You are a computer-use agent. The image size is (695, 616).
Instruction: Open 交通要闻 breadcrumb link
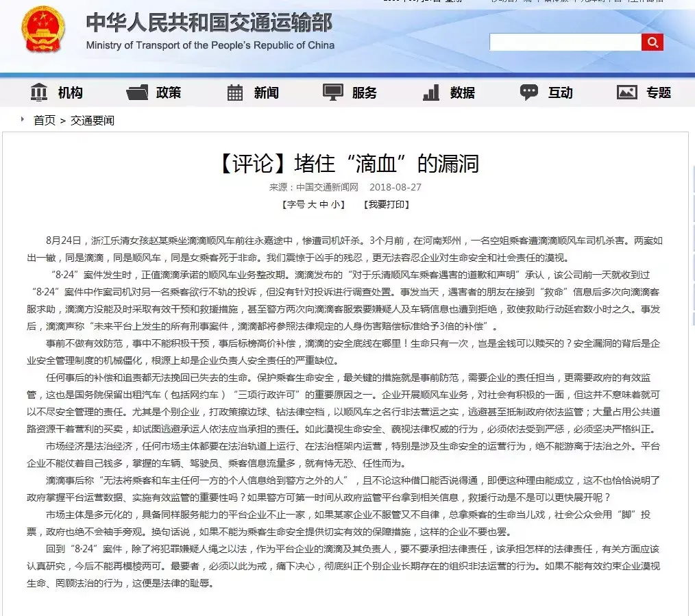click(x=93, y=120)
